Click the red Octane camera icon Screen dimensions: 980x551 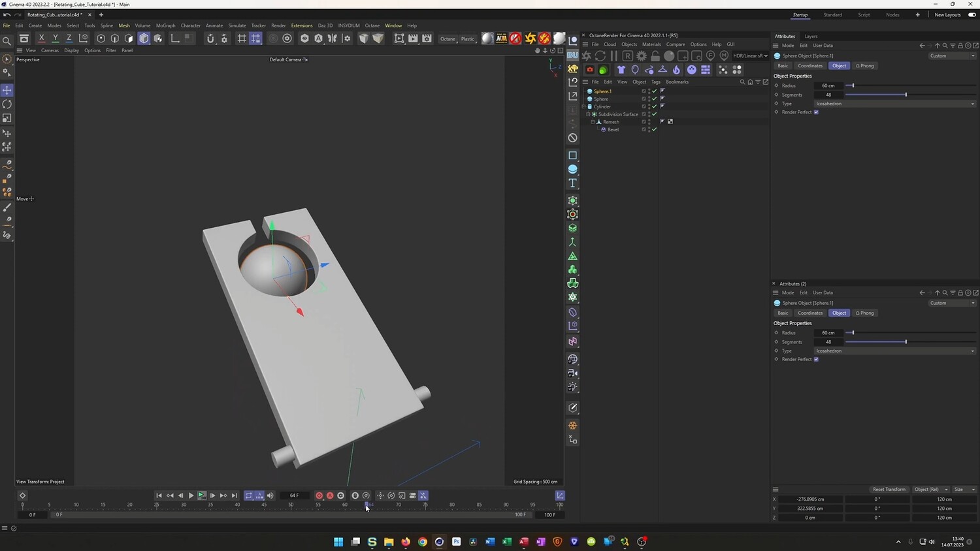(590, 70)
